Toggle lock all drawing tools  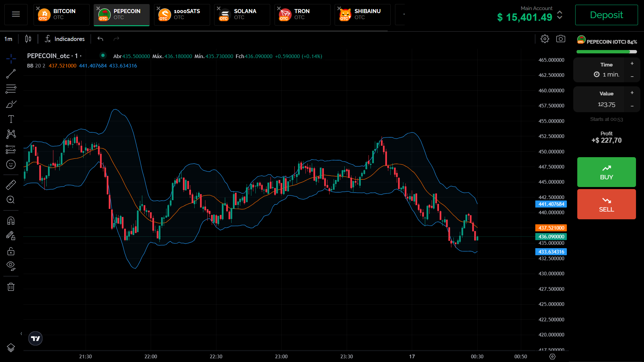point(11,251)
